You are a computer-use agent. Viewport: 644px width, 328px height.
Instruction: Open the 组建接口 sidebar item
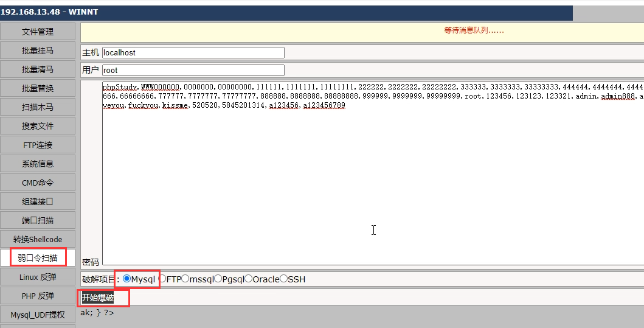[38, 201]
